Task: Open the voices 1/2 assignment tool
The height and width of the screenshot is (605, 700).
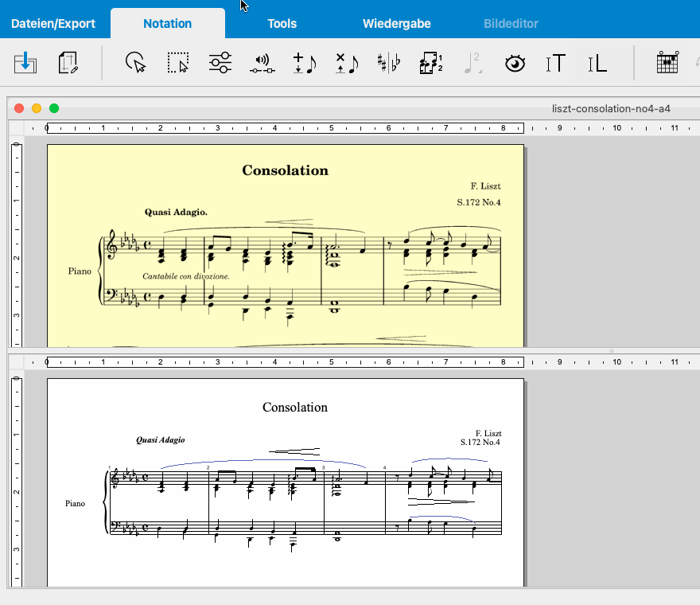Action: (x=430, y=63)
